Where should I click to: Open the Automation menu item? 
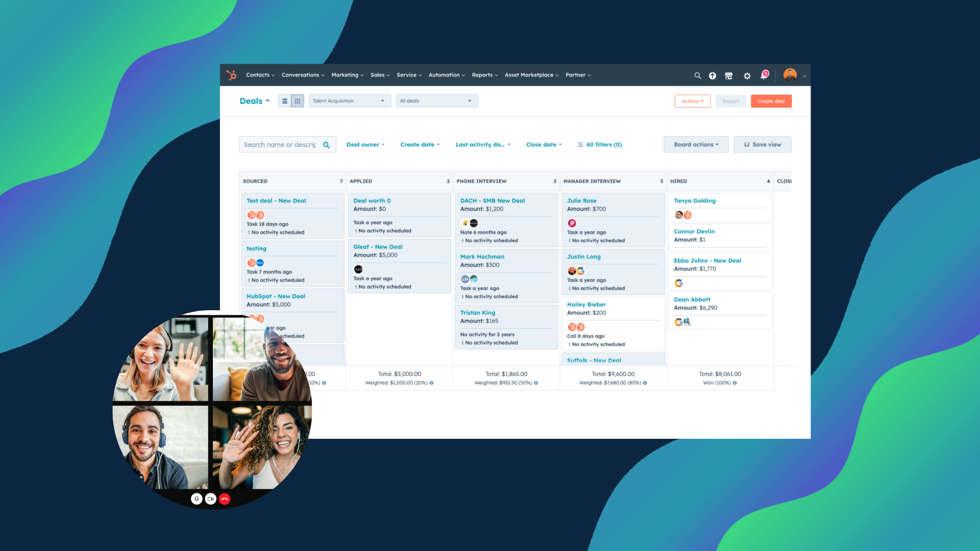pos(446,74)
